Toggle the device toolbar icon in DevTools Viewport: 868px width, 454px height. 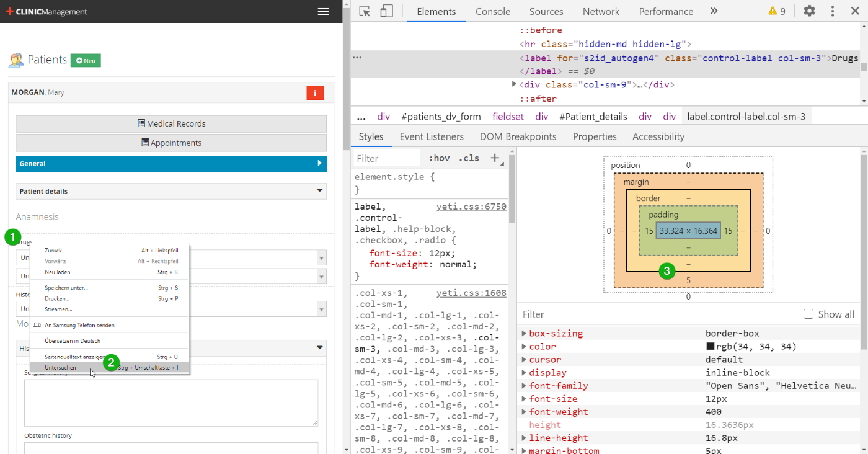coord(386,11)
